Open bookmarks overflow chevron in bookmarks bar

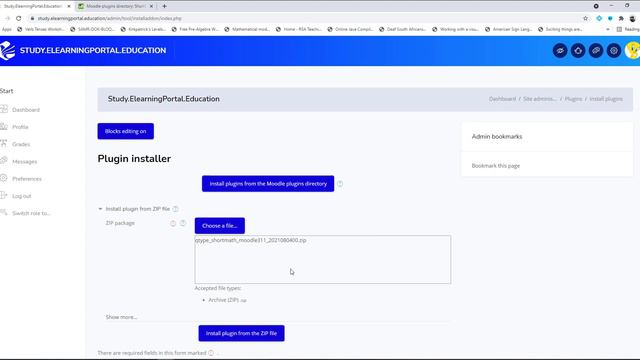point(608,29)
